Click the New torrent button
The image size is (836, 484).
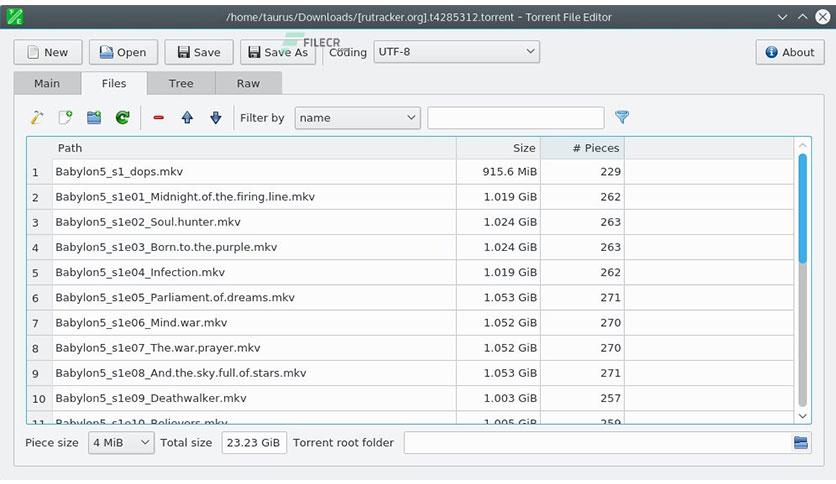48,52
